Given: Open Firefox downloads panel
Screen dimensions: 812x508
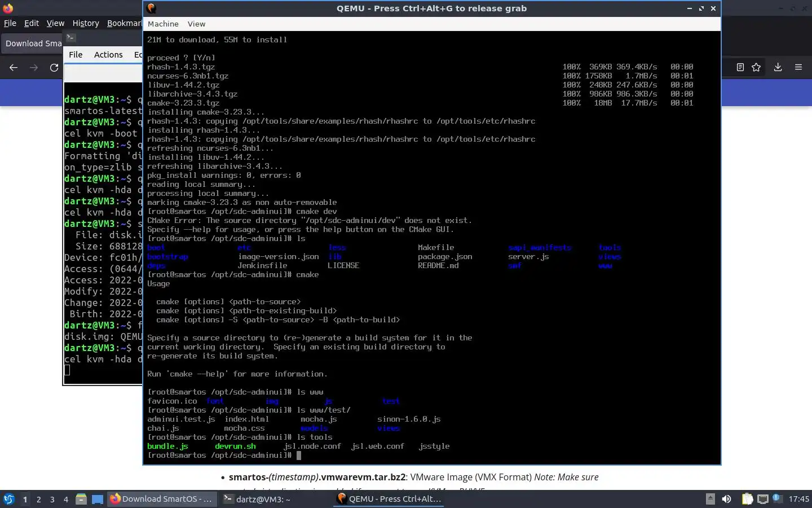Looking at the screenshot, I should (x=778, y=67).
